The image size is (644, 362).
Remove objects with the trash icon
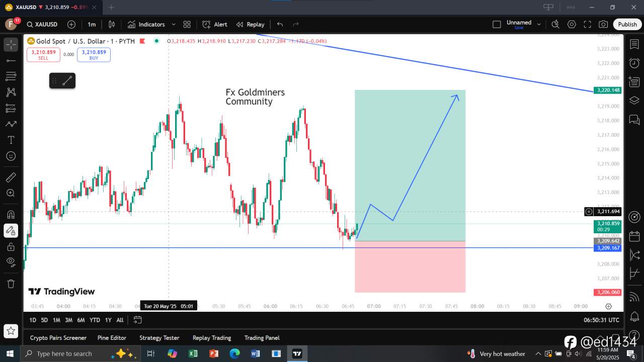[x=11, y=284]
